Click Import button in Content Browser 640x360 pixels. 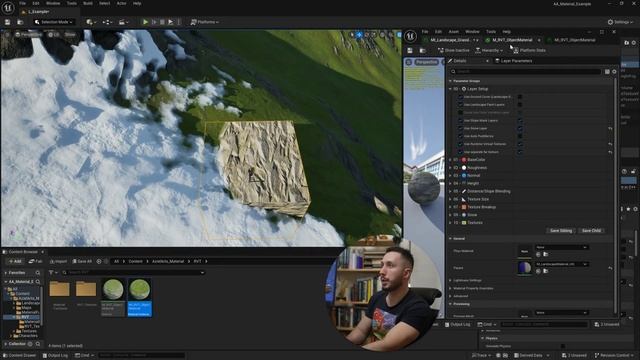pyautogui.click(x=58, y=261)
